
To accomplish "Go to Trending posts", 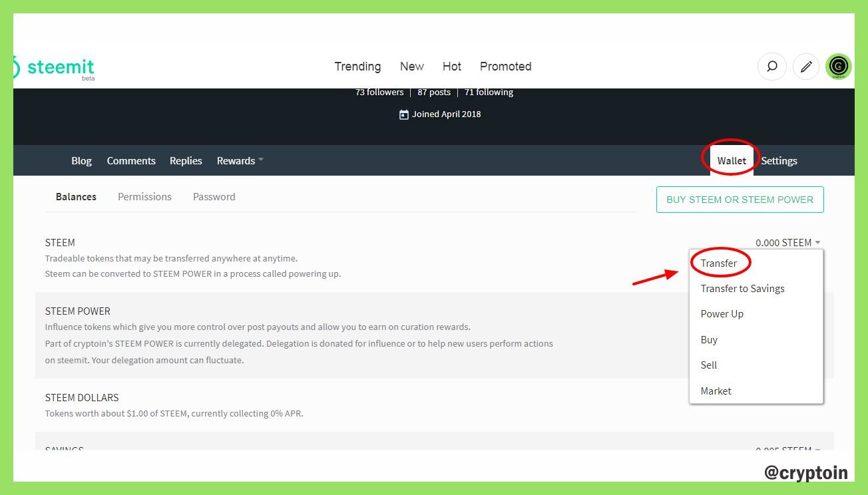I will tap(357, 67).
